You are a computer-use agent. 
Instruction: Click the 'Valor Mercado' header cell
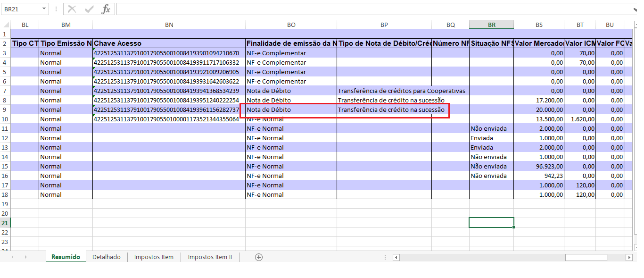pyautogui.click(x=538, y=43)
